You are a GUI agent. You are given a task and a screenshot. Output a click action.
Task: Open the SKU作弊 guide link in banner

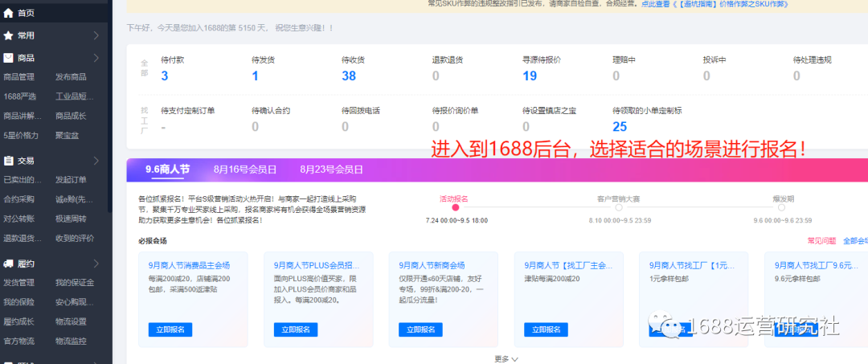click(715, 4)
